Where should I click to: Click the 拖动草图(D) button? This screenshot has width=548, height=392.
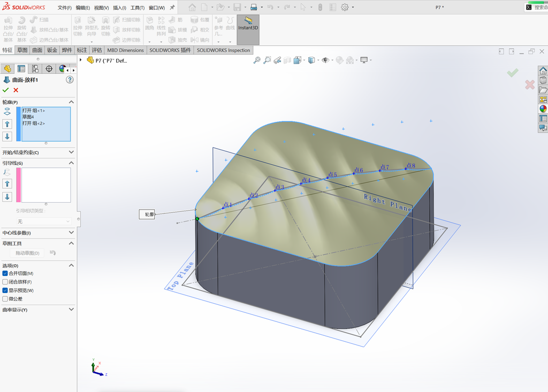27,253
